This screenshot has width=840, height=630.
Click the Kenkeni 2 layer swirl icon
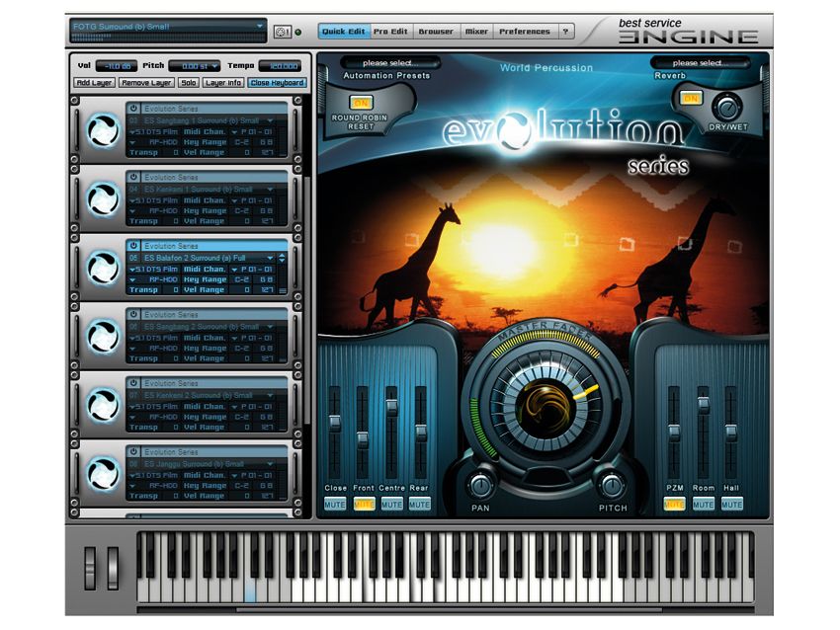pos(104,405)
